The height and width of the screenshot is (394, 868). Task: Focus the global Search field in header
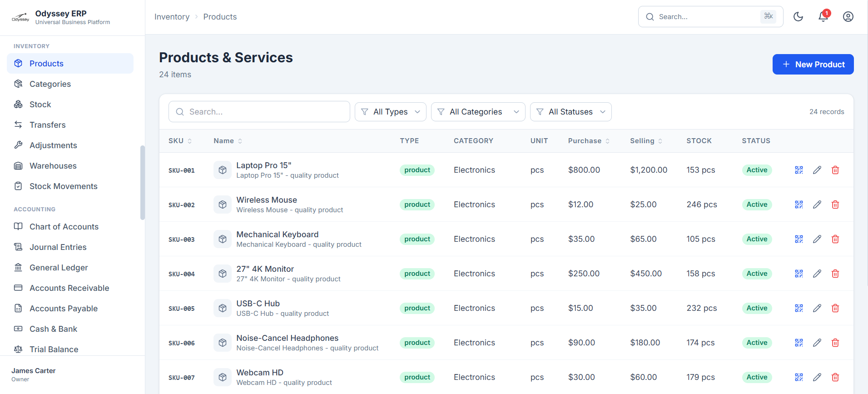pos(710,17)
